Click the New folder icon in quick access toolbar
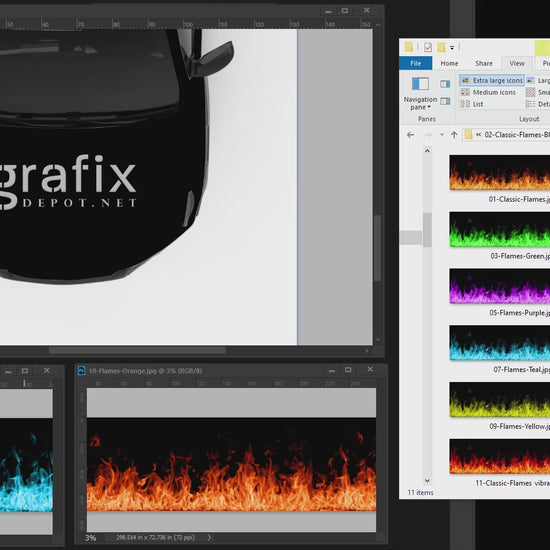The height and width of the screenshot is (550, 550). [x=441, y=47]
